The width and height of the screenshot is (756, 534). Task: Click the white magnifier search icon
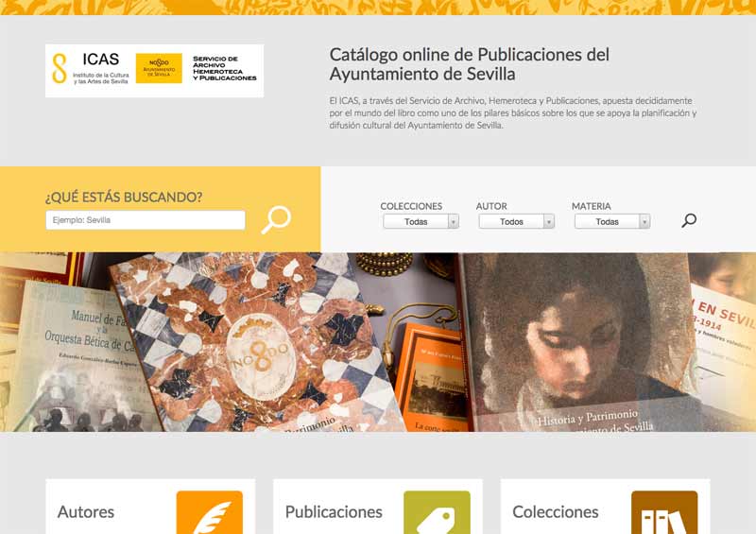pyautogui.click(x=276, y=220)
